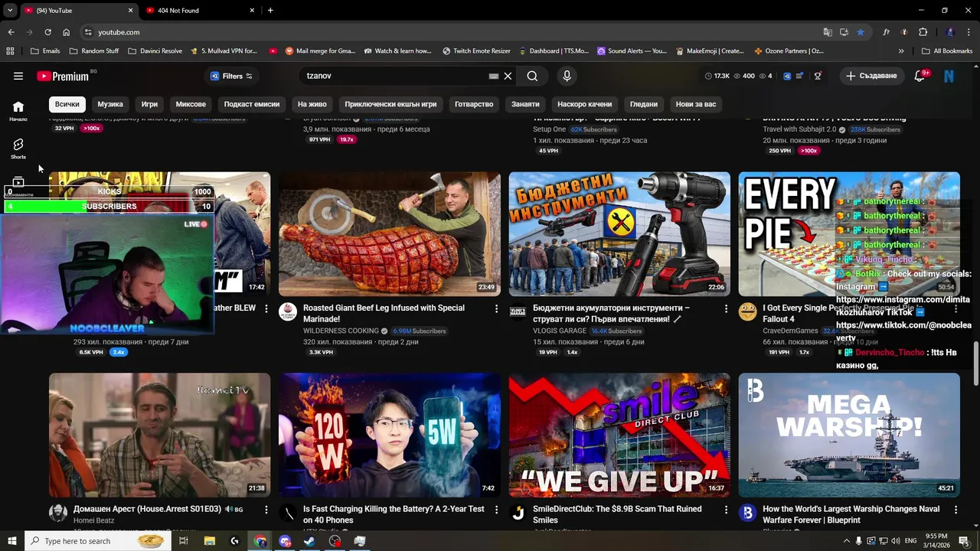Open the Davinci Resolve bookmark folder

point(155,51)
